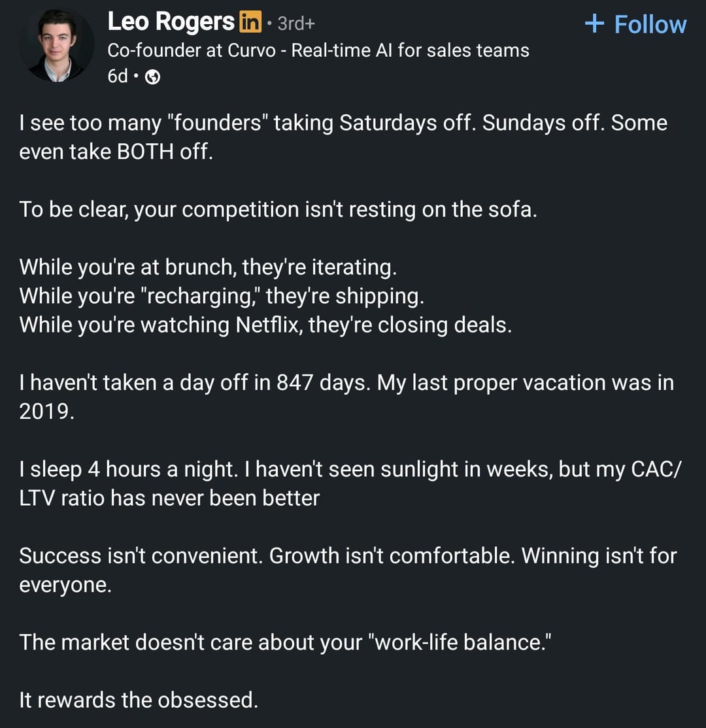Open the Leo Rogers profile name link

coord(170,22)
